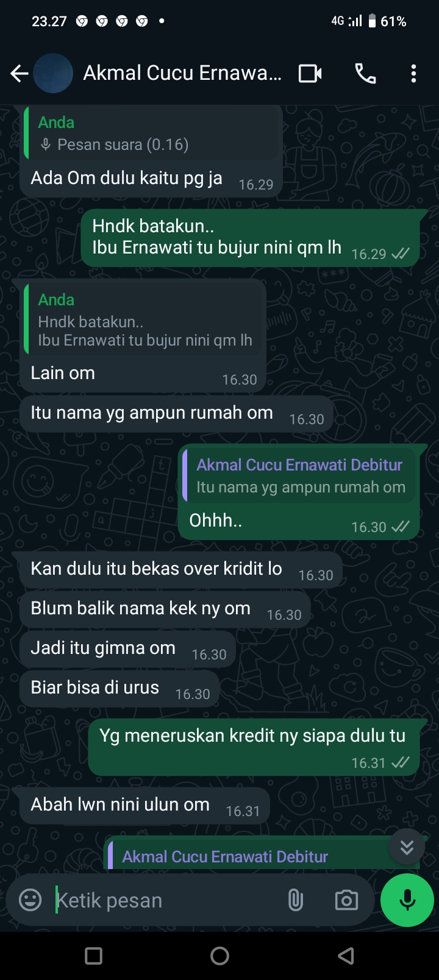The image size is (439, 980).
Task: Tap Android recent apps square button
Action: (93, 956)
